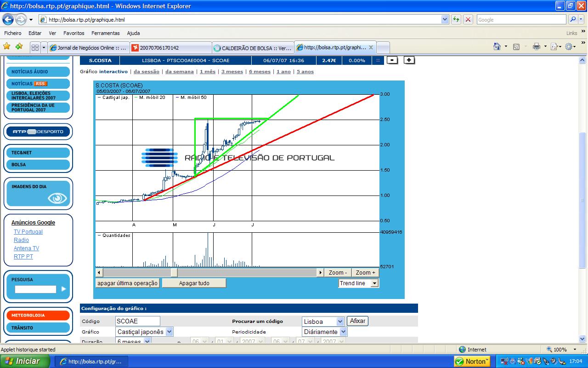Image resolution: width=588 pixels, height=368 pixels.
Task: Click the Pesquisa search arrow icon
Action: (64, 289)
